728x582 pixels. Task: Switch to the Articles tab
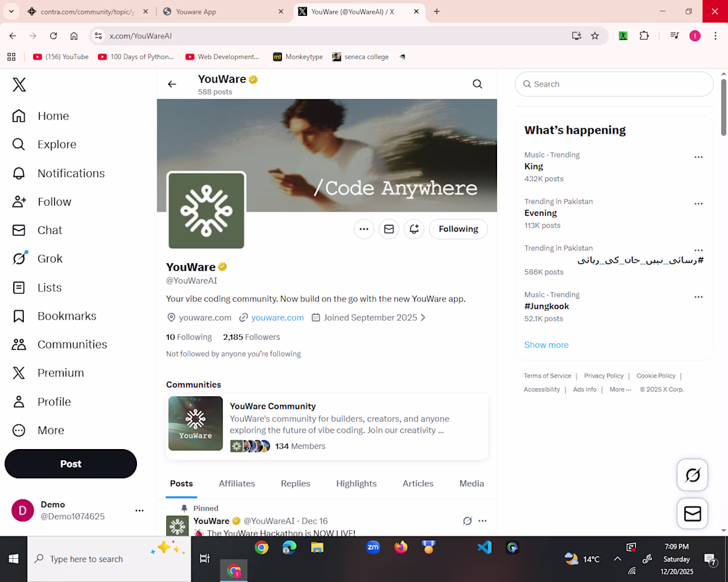tap(418, 483)
